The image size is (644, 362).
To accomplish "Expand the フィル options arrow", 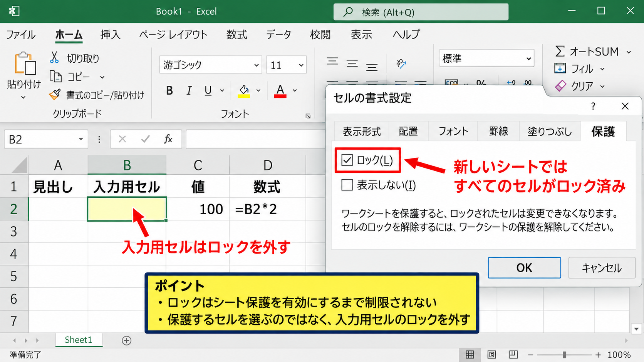I will click(x=602, y=69).
